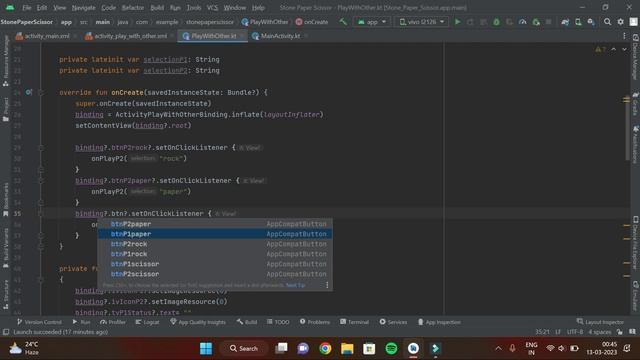Switch to the MainActivity.kt tab
The width and height of the screenshot is (640, 360).
pyautogui.click(x=280, y=36)
